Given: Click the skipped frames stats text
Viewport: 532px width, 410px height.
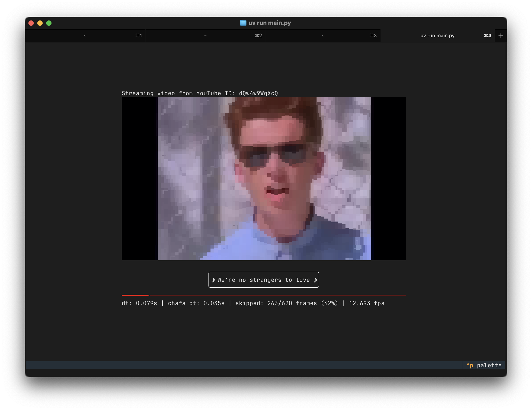Looking at the screenshot, I should pos(286,303).
